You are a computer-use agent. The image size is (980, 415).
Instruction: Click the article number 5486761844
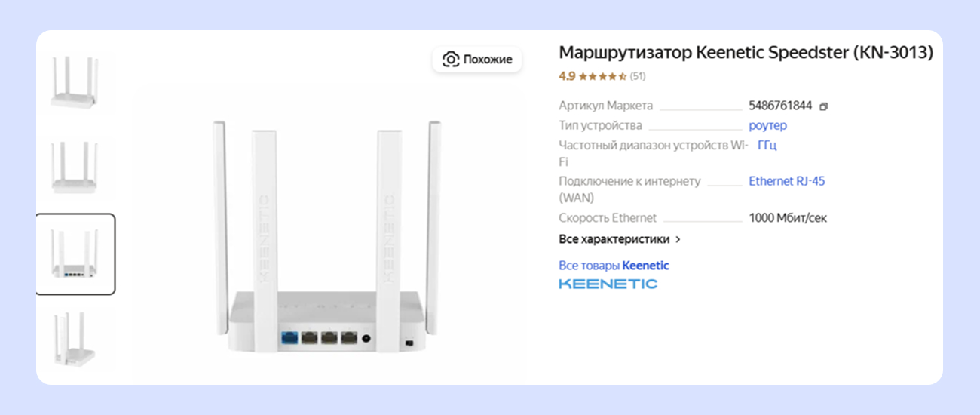point(780,106)
